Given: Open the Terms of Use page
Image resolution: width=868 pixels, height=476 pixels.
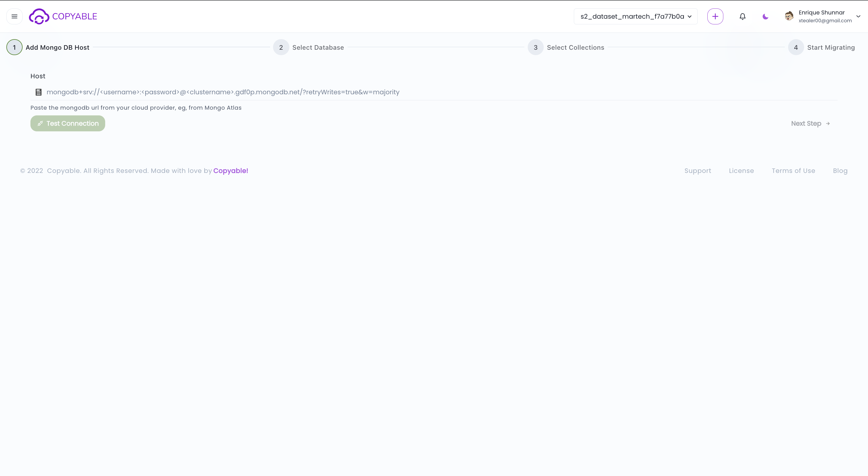Looking at the screenshot, I should pyautogui.click(x=794, y=171).
